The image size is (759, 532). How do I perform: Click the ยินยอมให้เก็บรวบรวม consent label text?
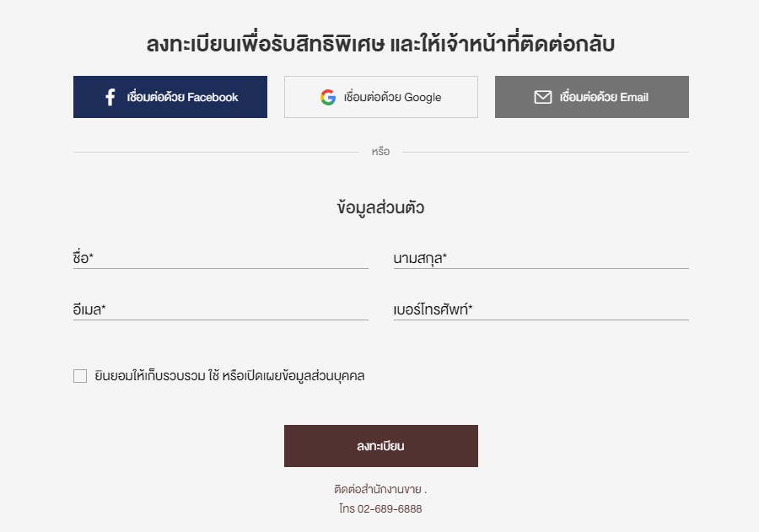click(229, 376)
